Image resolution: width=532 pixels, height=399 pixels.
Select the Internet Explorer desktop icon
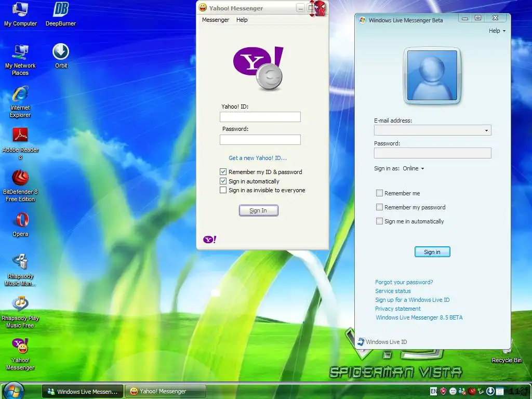(x=20, y=102)
